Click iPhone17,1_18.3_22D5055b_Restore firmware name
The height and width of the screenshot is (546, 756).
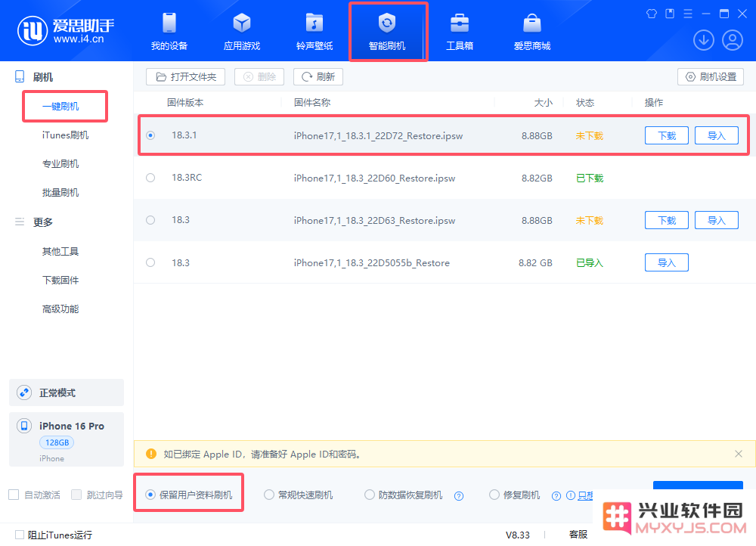pyautogui.click(x=372, y=263)
